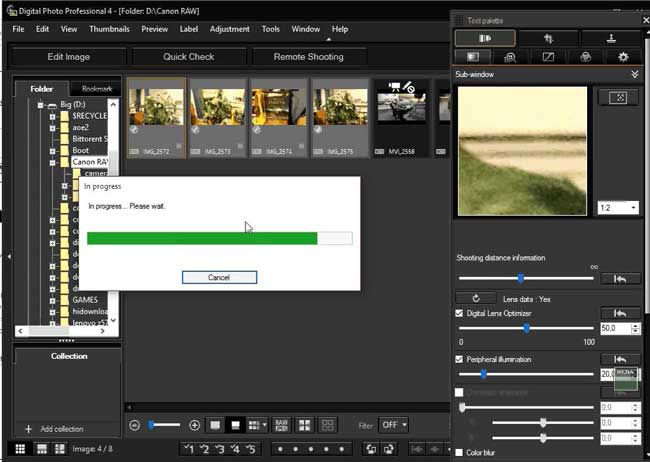This screenshot has width=650, height=462.
Task: Expand the $RECYCLE folder node
Action: pyautogui.click(x=53, y=117)
